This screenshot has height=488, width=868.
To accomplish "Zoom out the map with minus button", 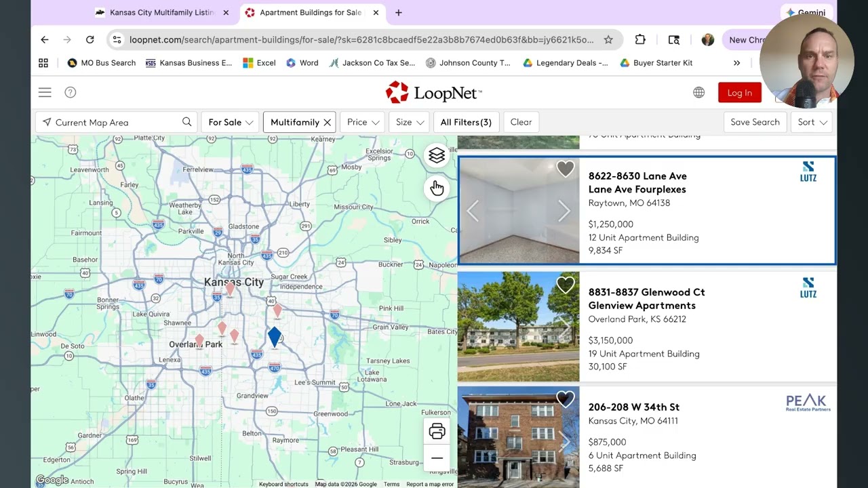I will coord(437,458).
